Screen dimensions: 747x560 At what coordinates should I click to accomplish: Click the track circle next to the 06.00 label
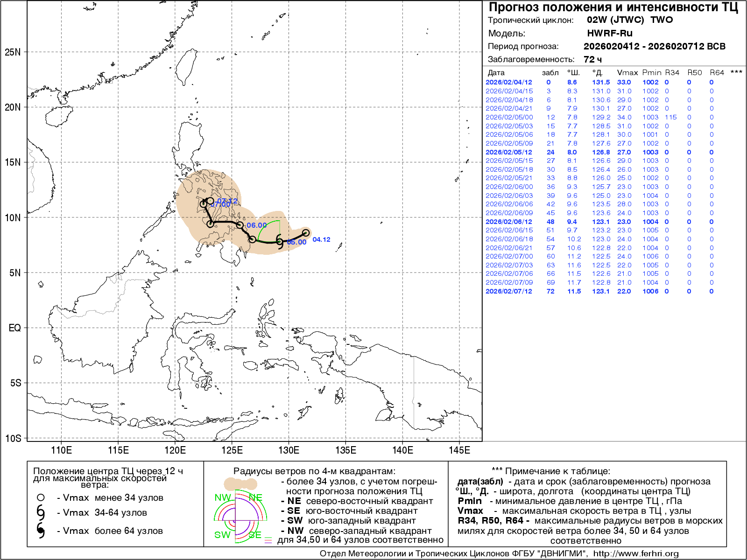(240, 225)
